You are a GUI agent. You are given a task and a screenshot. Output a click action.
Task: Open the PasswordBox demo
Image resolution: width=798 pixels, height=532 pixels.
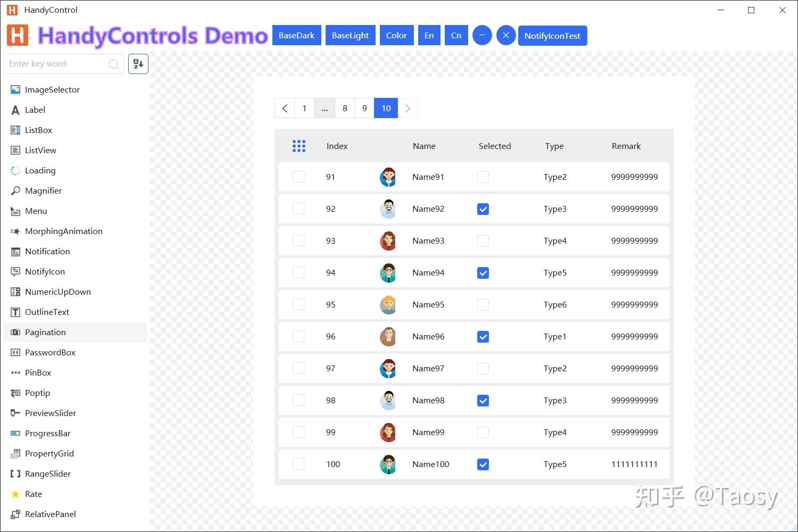(x=50, y=352)
